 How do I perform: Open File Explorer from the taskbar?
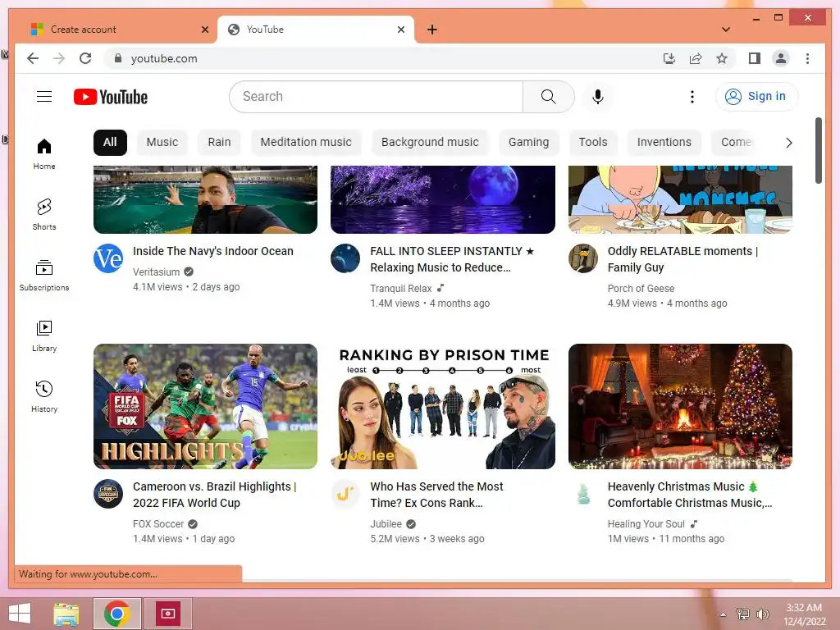(x=66, y=614)
